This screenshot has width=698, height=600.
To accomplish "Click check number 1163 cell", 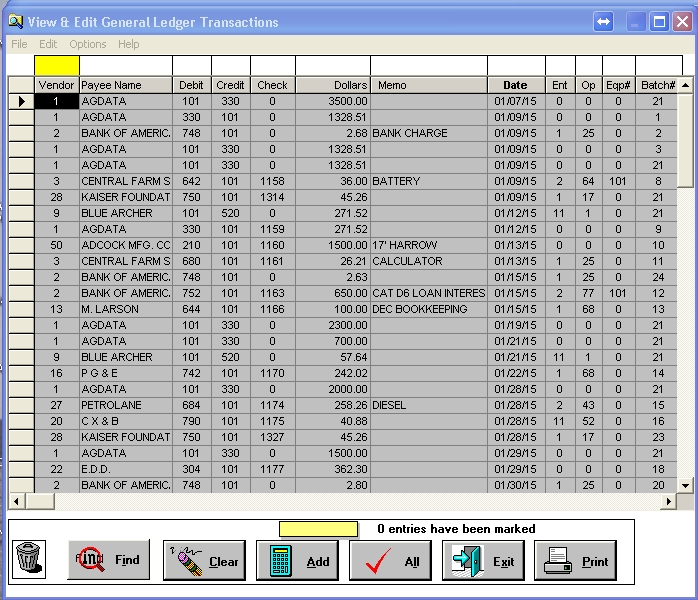I will tap(272, 293).
